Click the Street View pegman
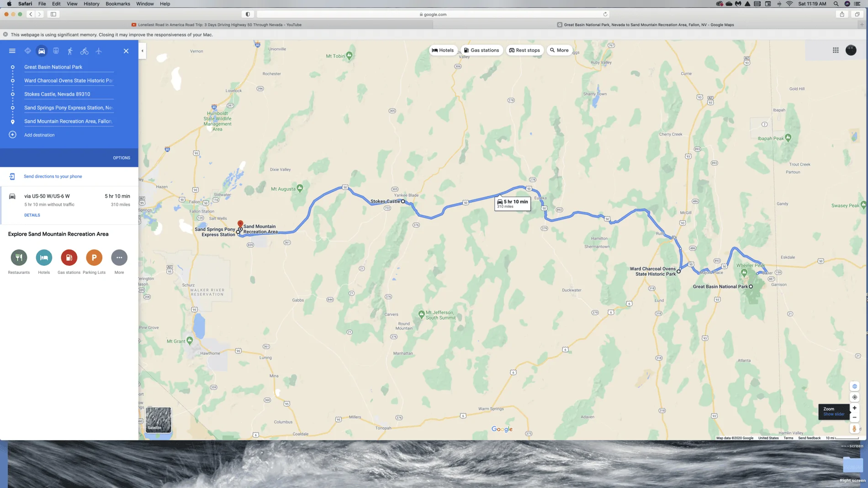Image resolution: width=868 pixels, height=488 pixels. pos(854,429)
